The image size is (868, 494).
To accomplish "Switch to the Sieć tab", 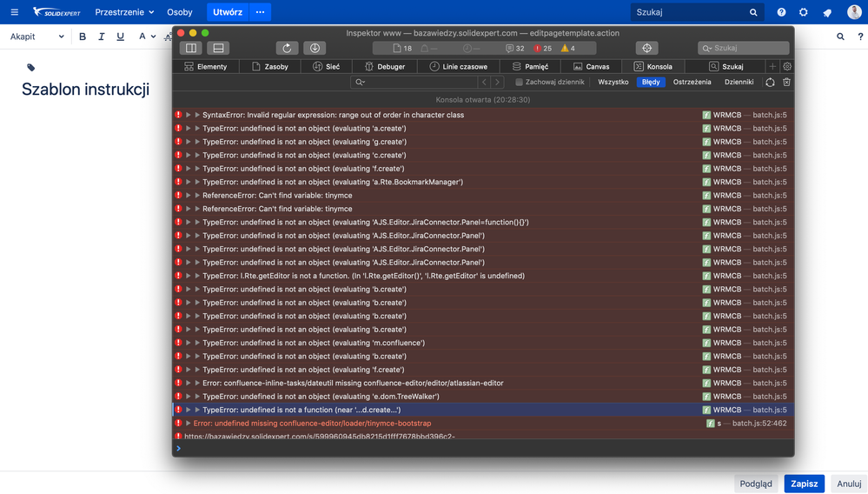I will click(327, 66).
